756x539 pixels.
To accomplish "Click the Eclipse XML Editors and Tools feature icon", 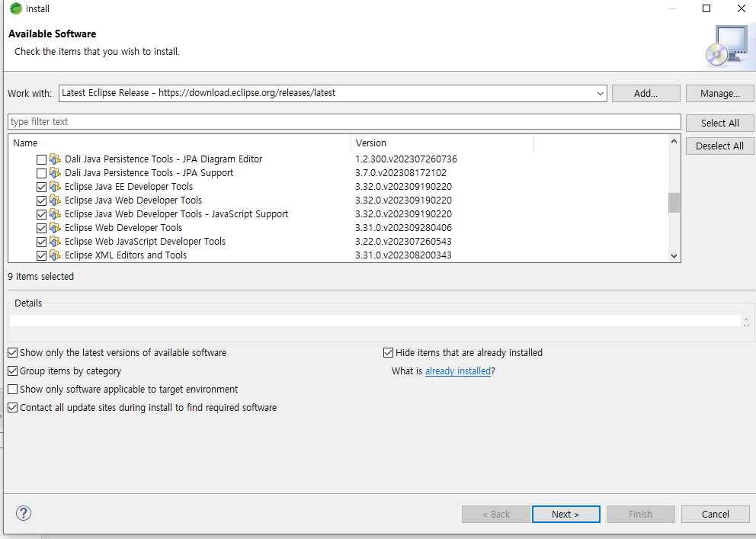I will [55, 255].
